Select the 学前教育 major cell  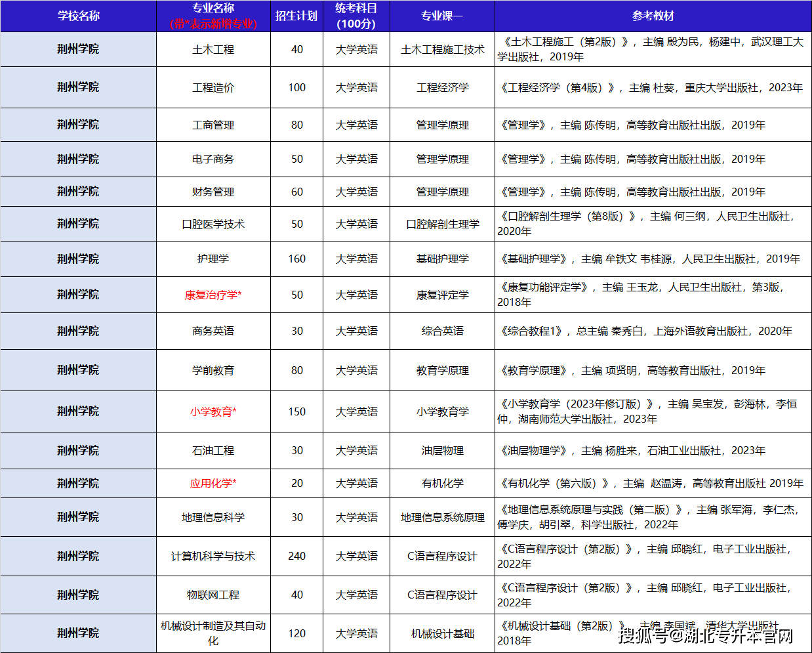coord(213,370)
